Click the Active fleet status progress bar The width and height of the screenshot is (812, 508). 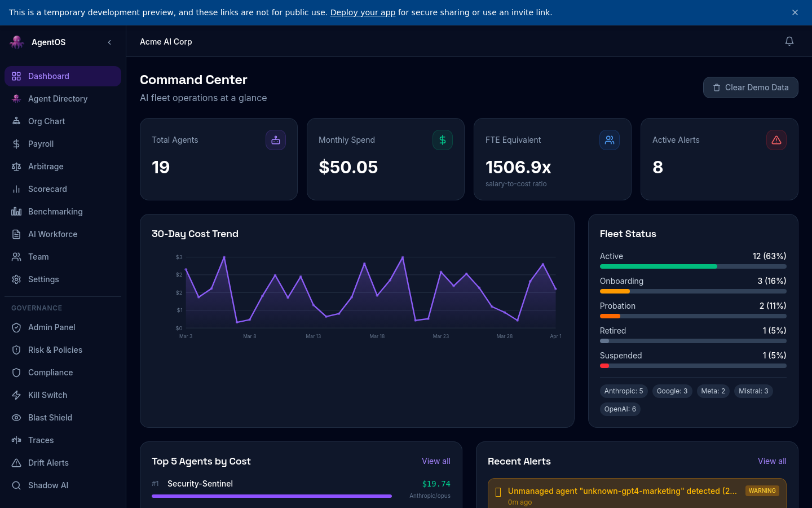pyautogui.click(x=693, y=266)
